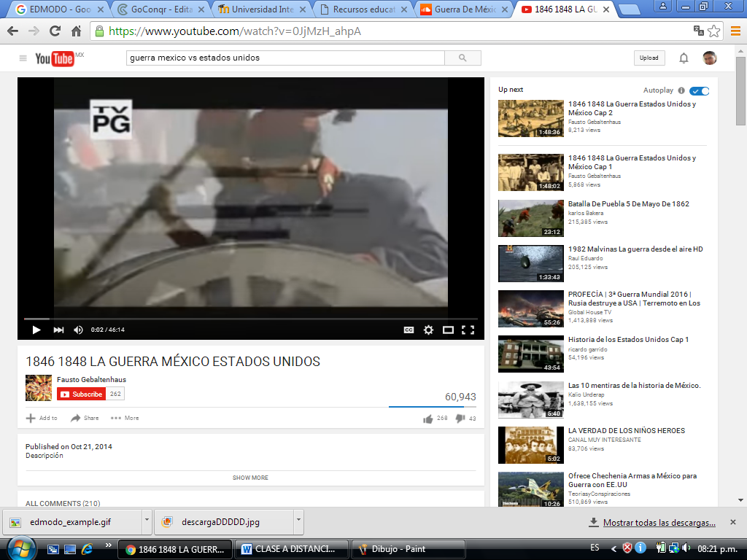747x560 pixels.
Task: Open the Windows Start menu
Action: coord(21,549)
